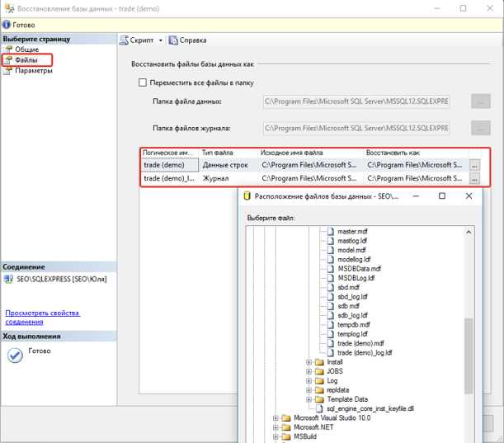Click the Логическое имя column header

169,153
